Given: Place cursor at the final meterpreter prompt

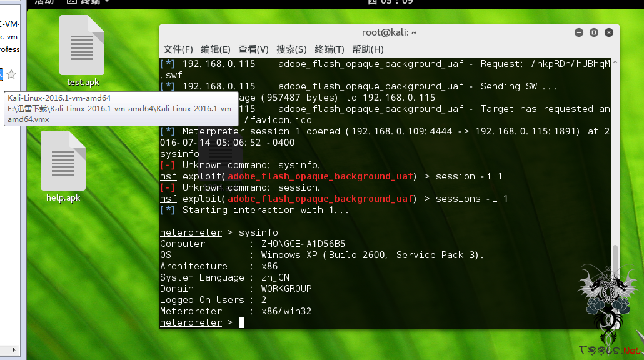Looking at the screenshot, I should (x=241, y=322).
